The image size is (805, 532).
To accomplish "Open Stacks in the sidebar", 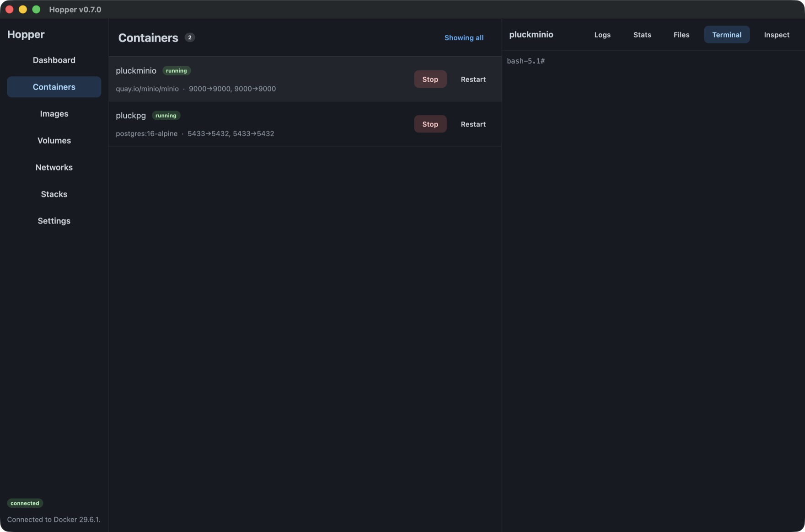I will tap(54, 194).
